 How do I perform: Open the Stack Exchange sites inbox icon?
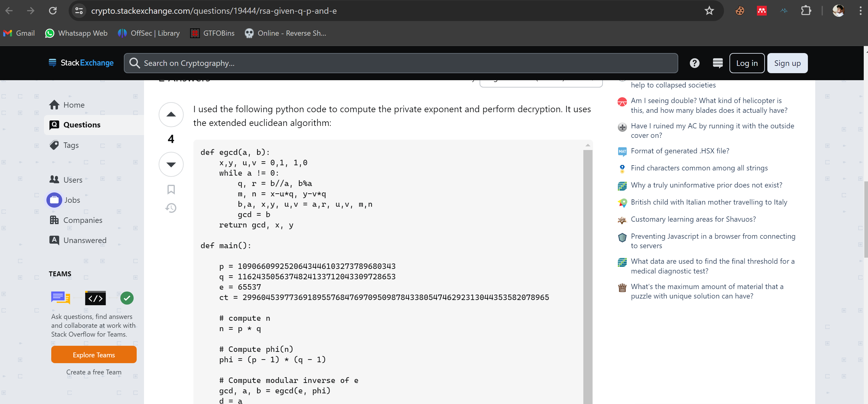coord(718,63)
